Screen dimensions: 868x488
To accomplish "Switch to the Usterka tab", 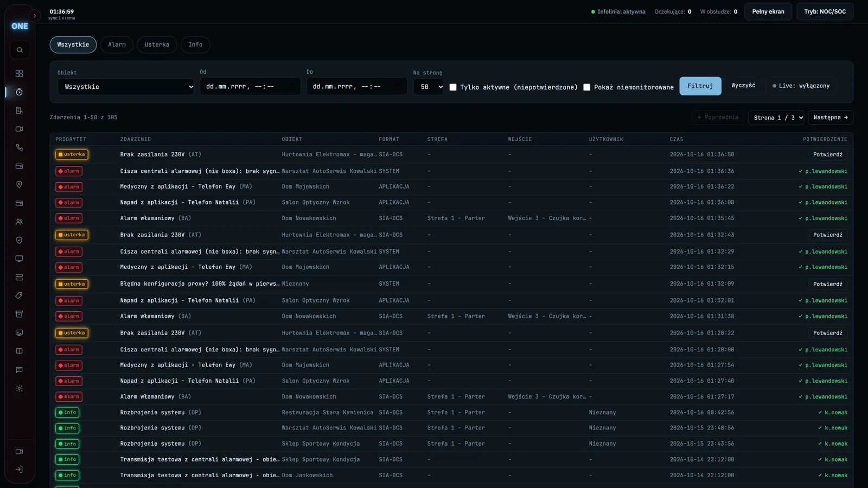I will click(157, 44).
